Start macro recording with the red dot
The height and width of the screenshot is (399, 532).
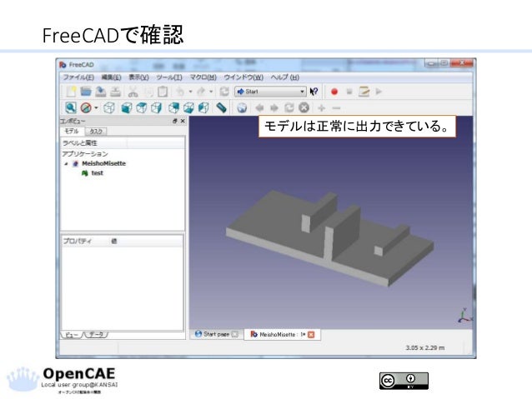(x=334, y=92)
